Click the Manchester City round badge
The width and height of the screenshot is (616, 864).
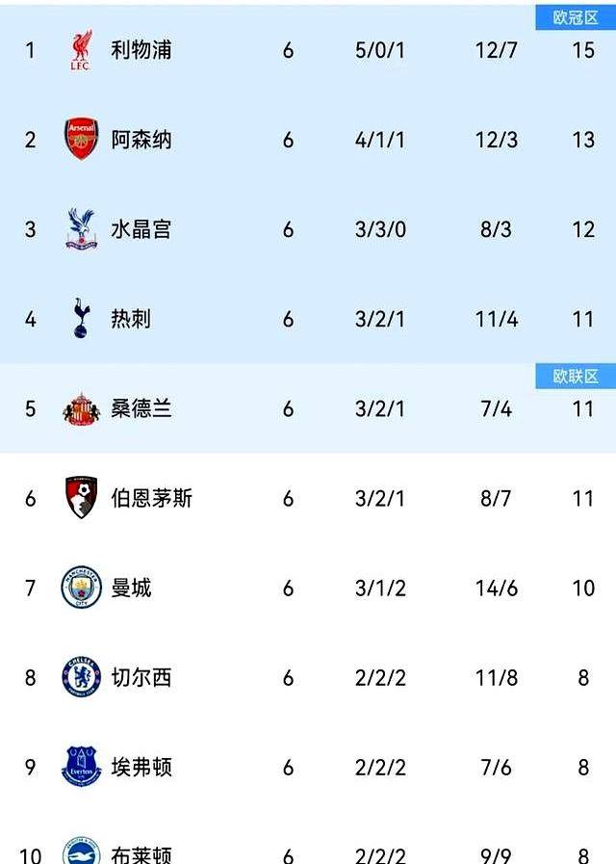tap(81, 588)
